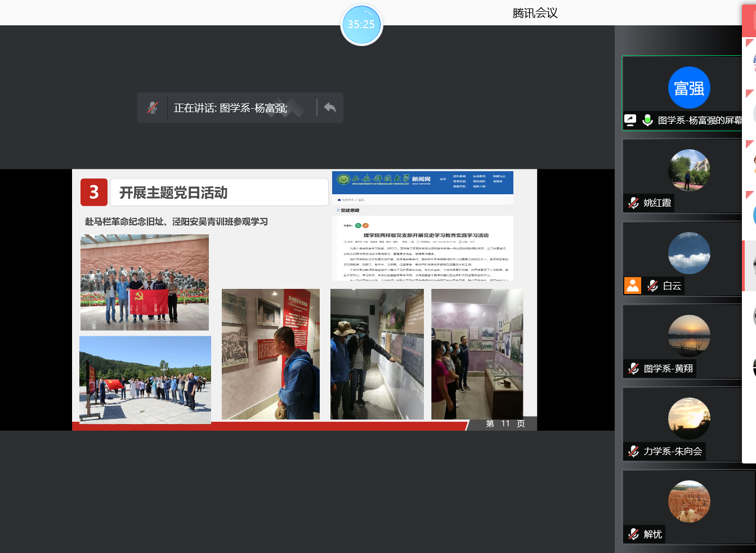756x553 pixels.
Task: Click the 腾讯会议 window title
Action: (x=535, y=13)
